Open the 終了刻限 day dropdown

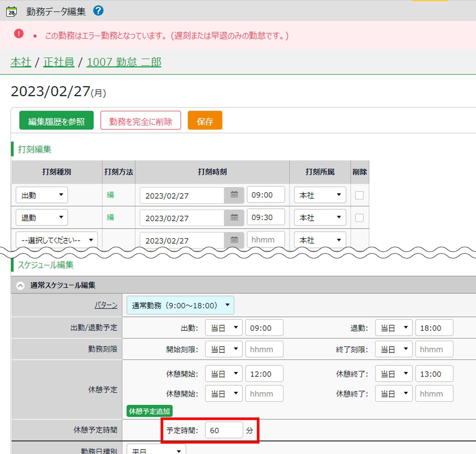[x=394, y=349]
